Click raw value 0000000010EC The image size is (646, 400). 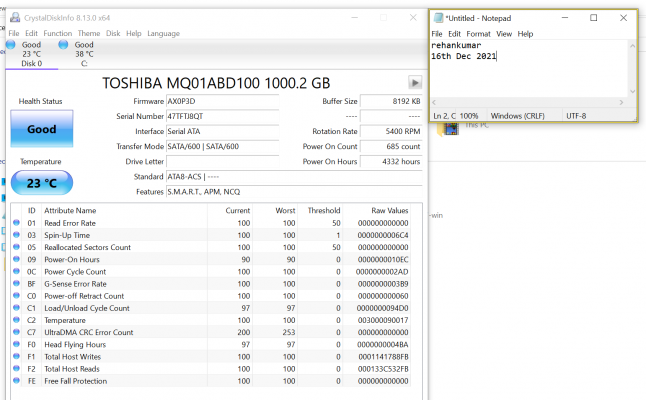coord(383,260)
